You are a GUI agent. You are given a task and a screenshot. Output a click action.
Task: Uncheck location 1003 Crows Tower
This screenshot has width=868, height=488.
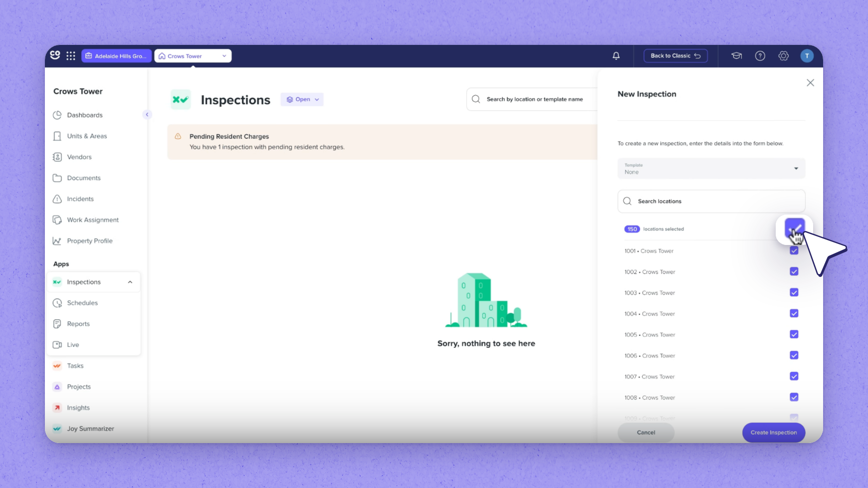(794, 292)
